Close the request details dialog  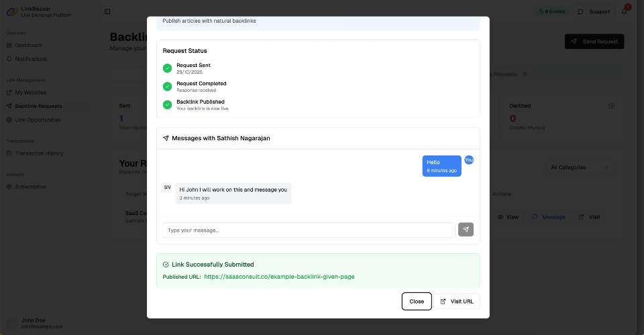pyautogui.click(x=417, y=301)
